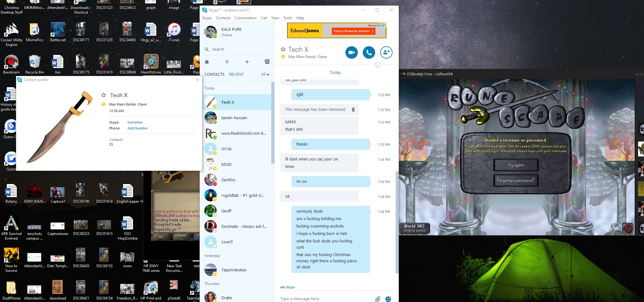This screenshot has width=644, height=302.
Task: Select the ARK Survival Evolved desktop icon
Action: pos(11,228)
